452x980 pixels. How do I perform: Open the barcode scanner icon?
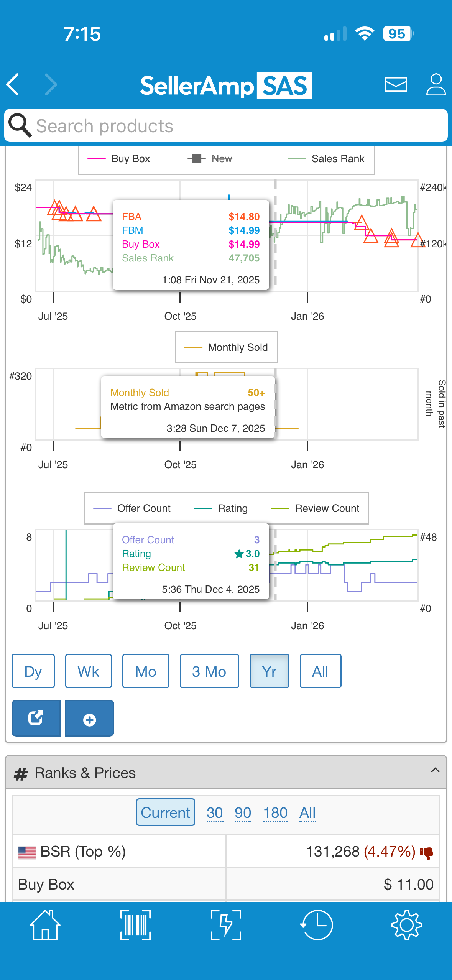[x=135, y=924]
